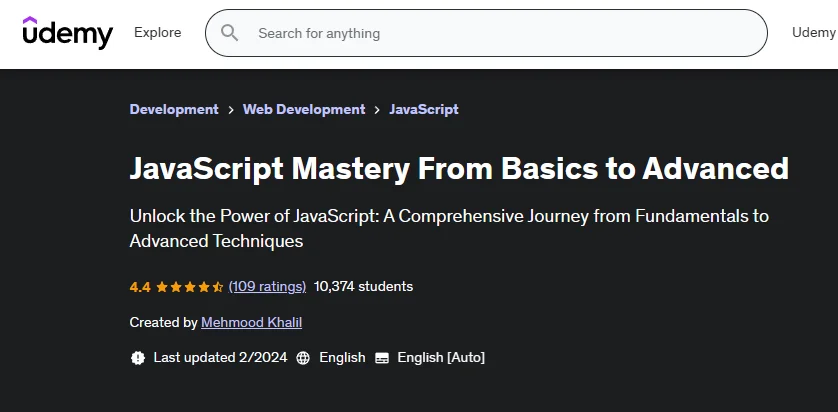The image size is (838, 412).
Task: Click the globe language icon
Action: 303,357
